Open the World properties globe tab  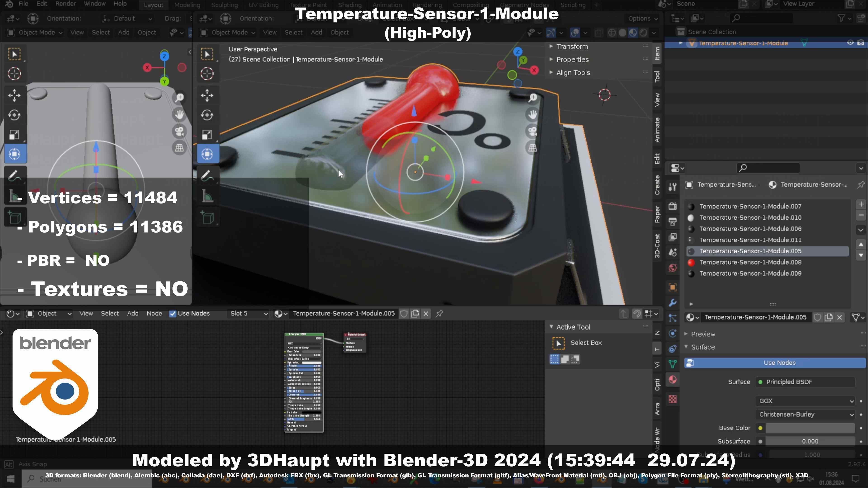point(672,268)
